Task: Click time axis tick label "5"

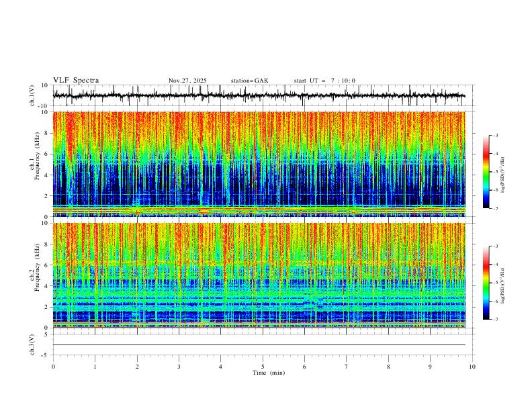Action: click(263, 367)
